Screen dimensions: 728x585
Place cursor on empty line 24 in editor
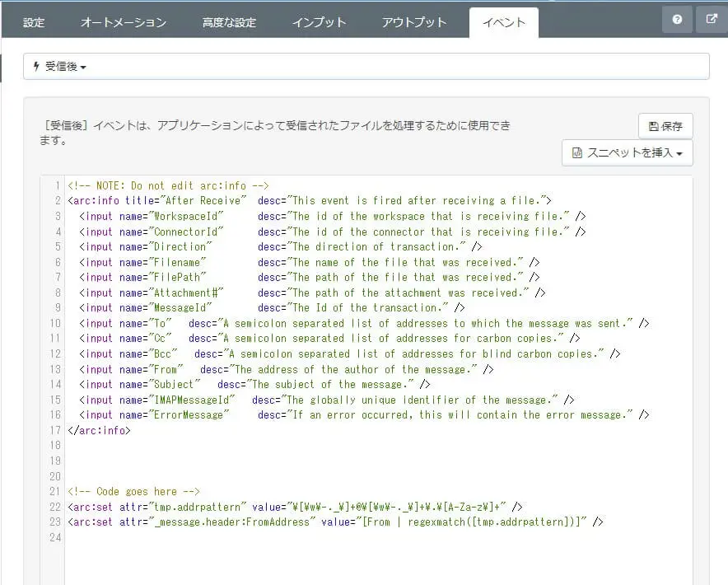pyautogui.click(x=247, y=537)
